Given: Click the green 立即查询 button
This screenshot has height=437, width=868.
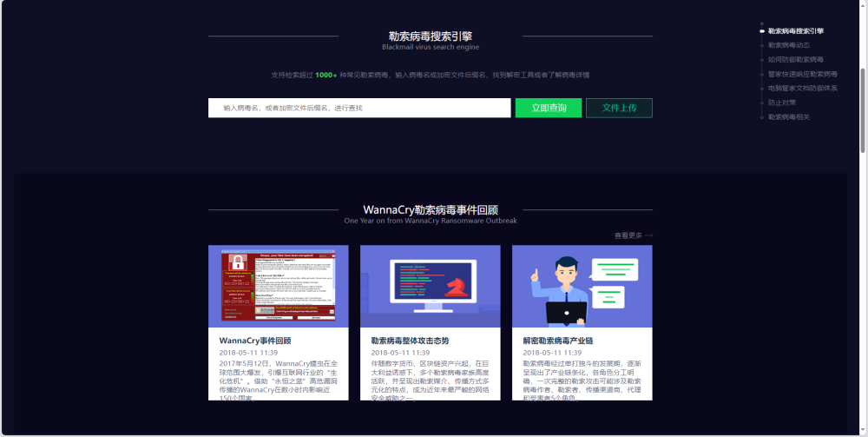Looking at the screenshot, I should tap(549, 108).
